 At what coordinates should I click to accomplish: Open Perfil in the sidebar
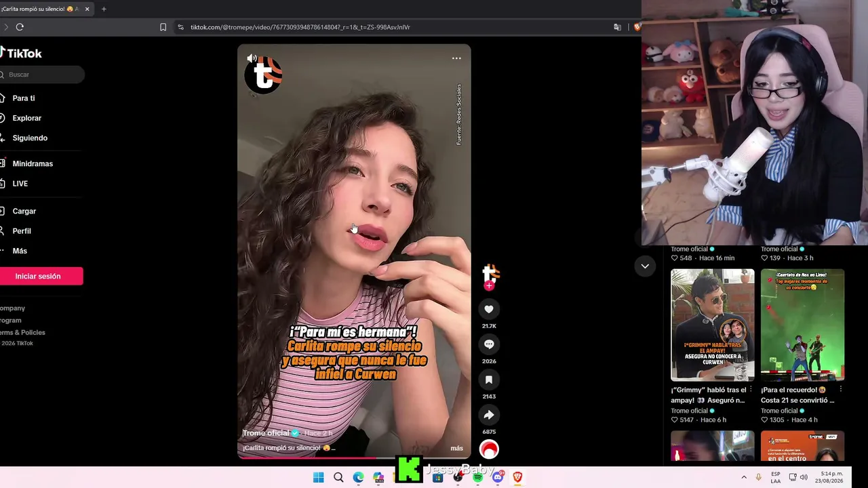(22, 231)
